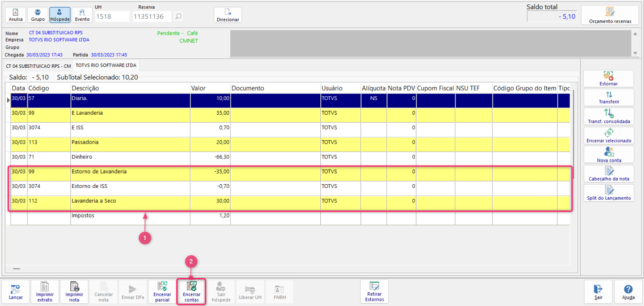Click the Nota PDV column header

click(x=401, y=88)
